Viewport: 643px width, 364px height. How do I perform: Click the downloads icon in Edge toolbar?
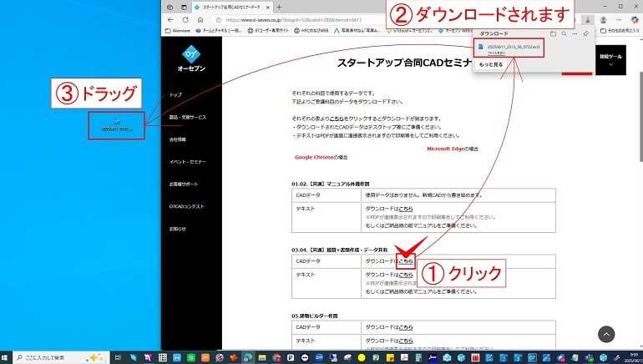click(x=587, y=20)
